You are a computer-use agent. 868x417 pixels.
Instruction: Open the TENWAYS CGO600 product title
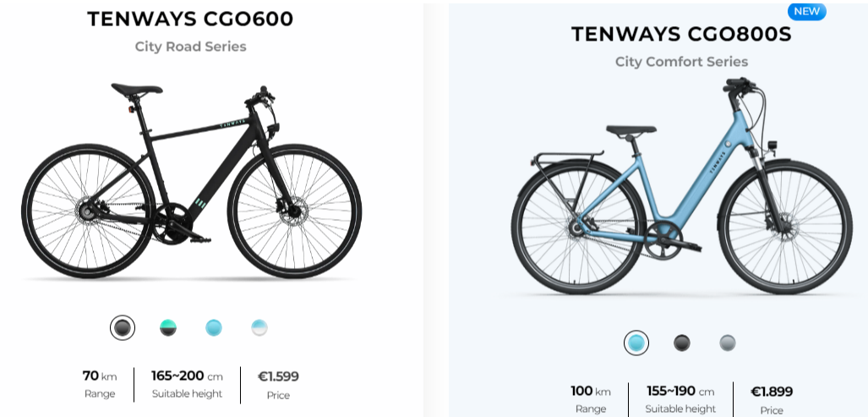190,19
